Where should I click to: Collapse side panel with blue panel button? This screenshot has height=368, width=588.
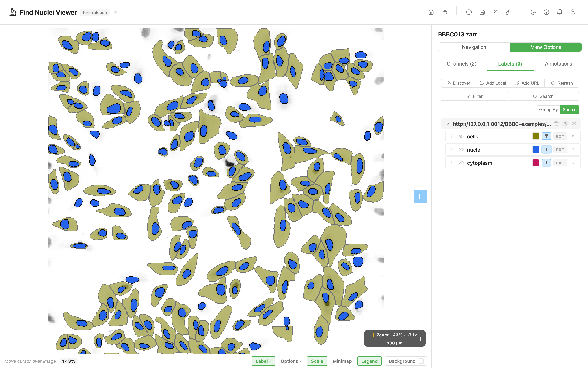tap(420, 196)
